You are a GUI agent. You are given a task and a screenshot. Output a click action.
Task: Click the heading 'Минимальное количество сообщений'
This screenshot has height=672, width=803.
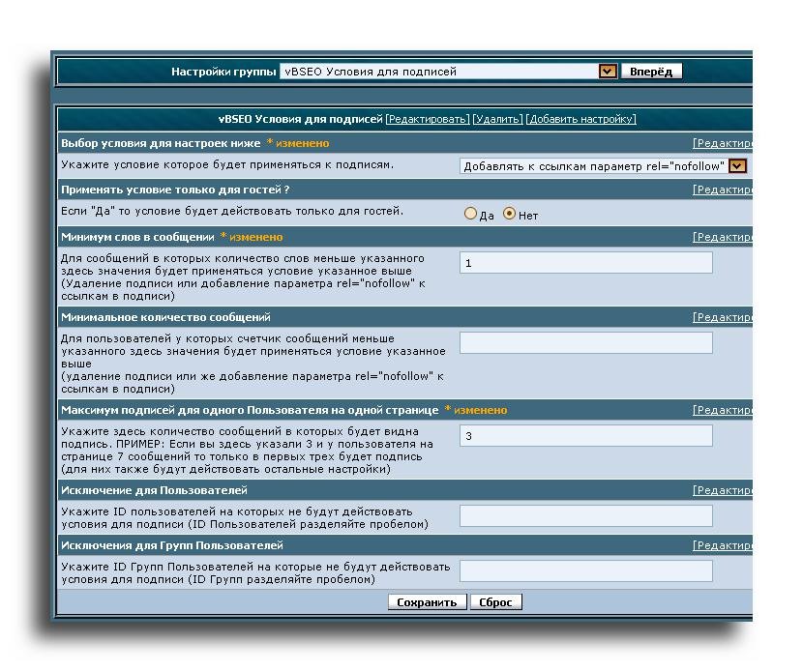click(x=166, y=317)
